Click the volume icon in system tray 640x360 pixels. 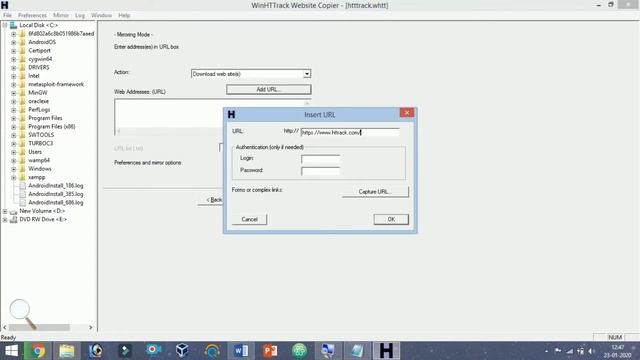(x=591, y=351)
